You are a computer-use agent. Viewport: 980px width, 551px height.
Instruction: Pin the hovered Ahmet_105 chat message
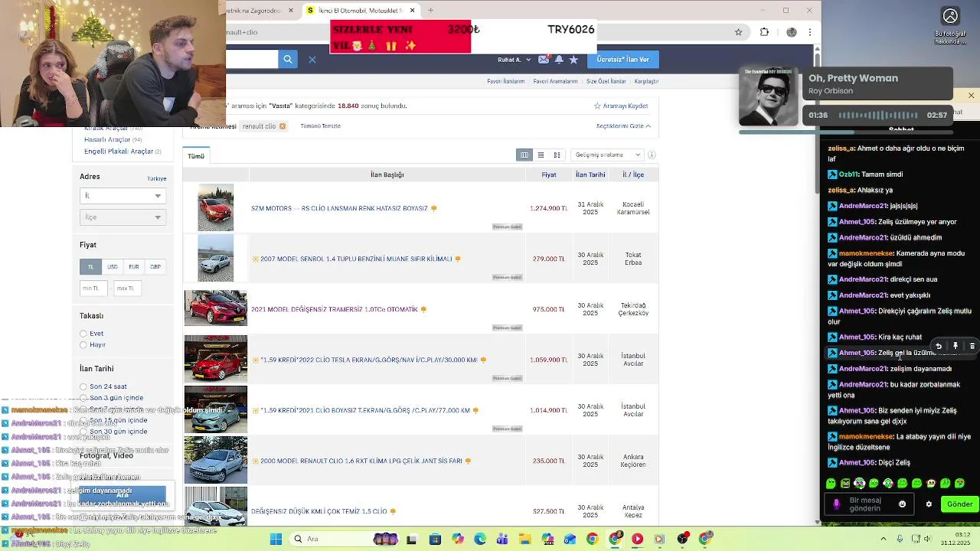tap(955, 346)
